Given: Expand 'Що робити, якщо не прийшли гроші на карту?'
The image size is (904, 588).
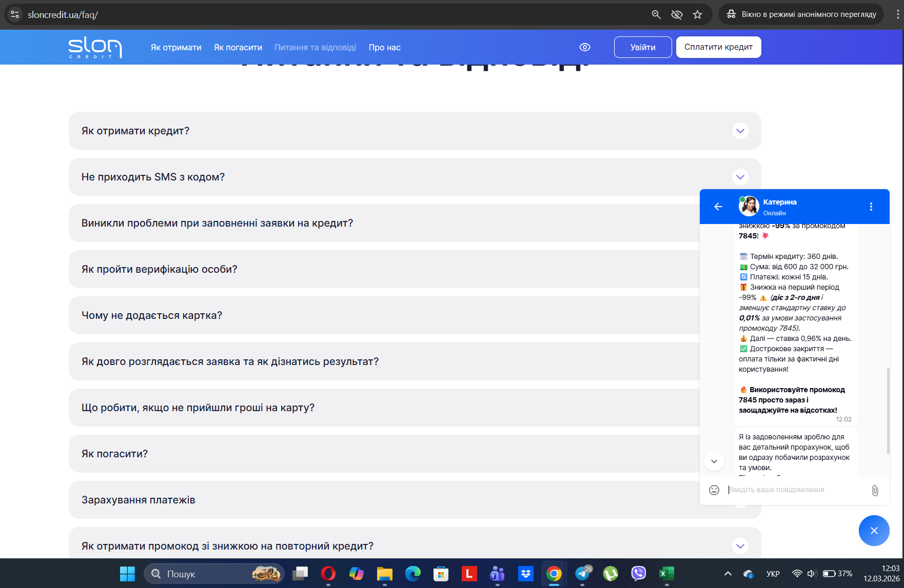Looking at the screenshot, I should tap(384, 408).
